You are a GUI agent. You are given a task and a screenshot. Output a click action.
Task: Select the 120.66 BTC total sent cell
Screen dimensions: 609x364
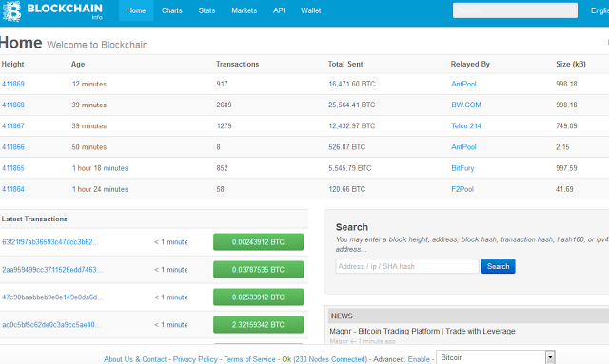346,189
